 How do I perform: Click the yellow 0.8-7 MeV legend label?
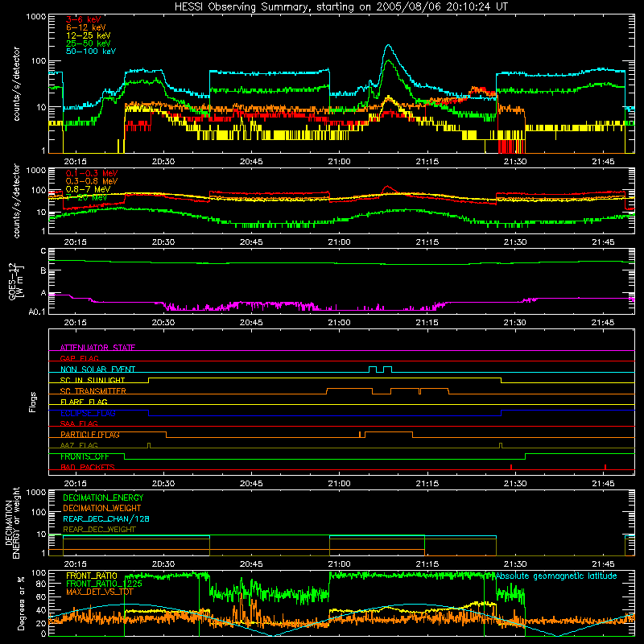point(88,189)
